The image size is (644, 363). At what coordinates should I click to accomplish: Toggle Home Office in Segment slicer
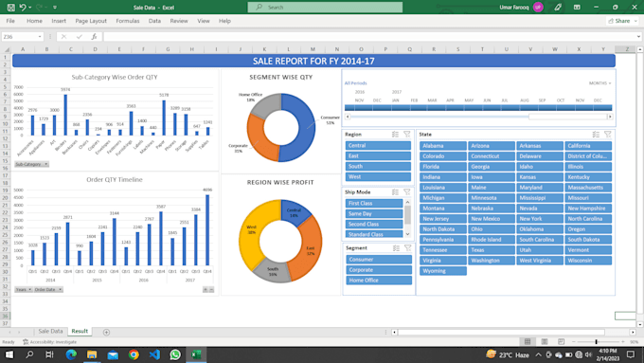(x=379, y=281)
